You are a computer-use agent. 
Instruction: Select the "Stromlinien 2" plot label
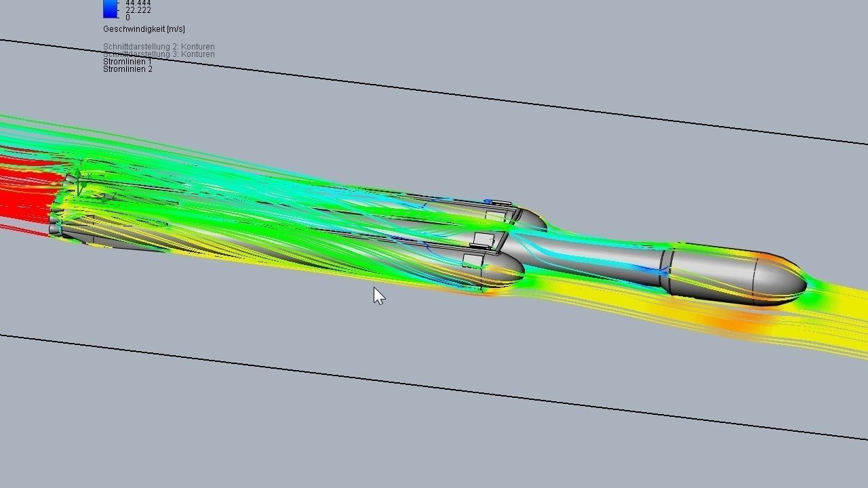point(127,69)
